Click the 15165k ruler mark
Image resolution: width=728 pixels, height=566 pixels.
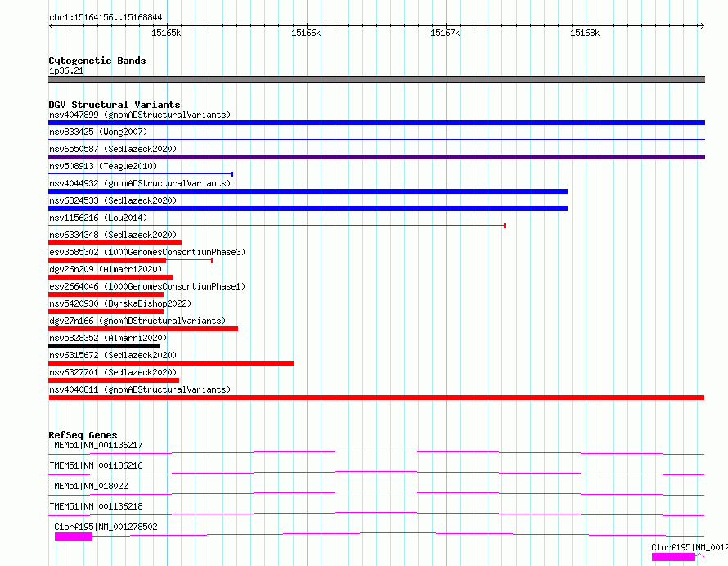click(x=166, y=33)
